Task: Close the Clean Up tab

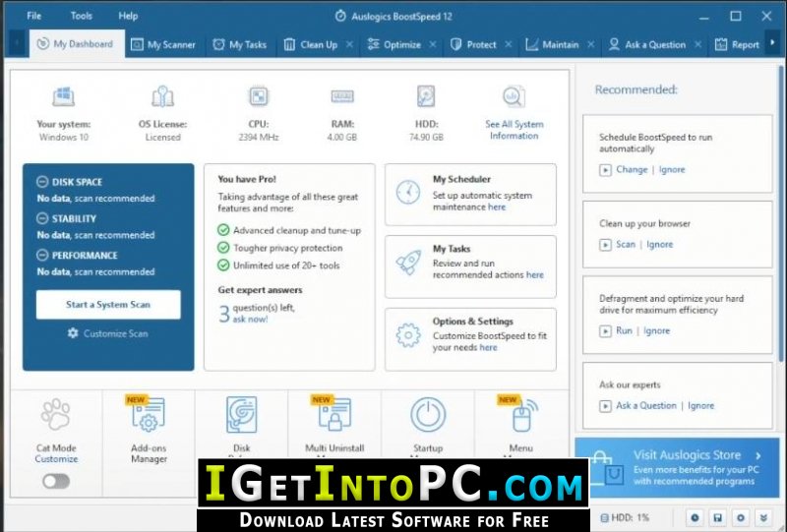Action: point(350,44)
